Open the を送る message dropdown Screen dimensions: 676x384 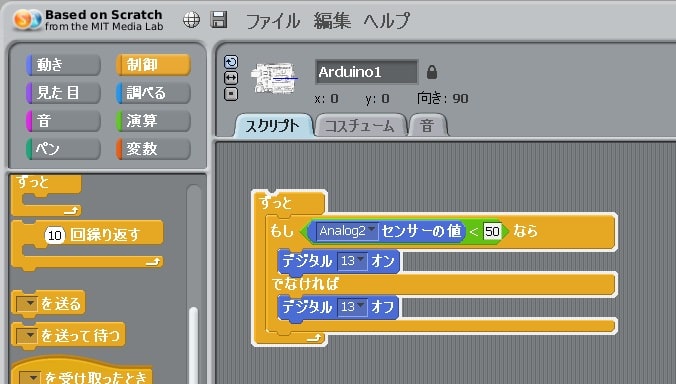(x=27, y=304)
